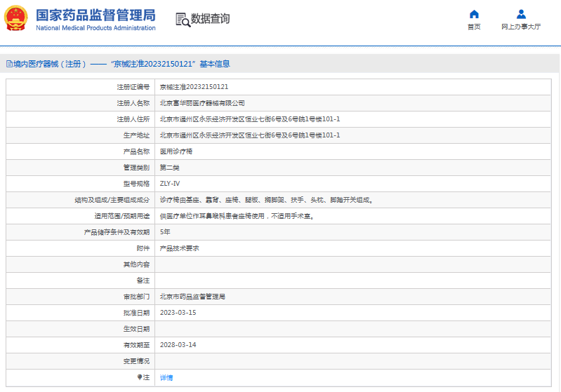This screenshot has height=392, width=561.
Task: Click the bullet marker icon beside 注
Action: tap(140, 377)
